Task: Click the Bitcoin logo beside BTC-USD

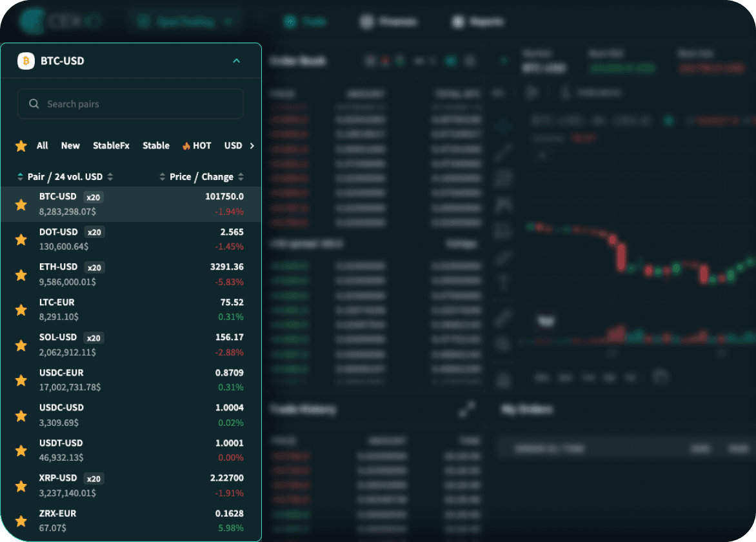Action: 25,61
